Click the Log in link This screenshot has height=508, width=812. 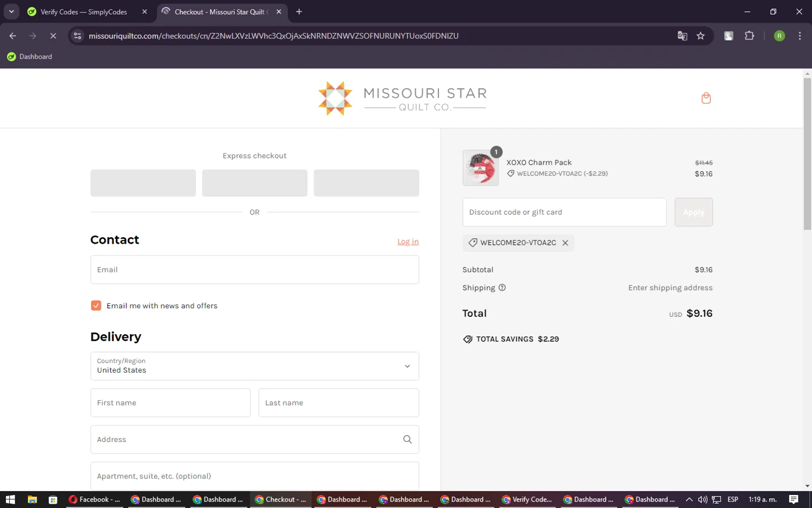[x=408, y=242]
